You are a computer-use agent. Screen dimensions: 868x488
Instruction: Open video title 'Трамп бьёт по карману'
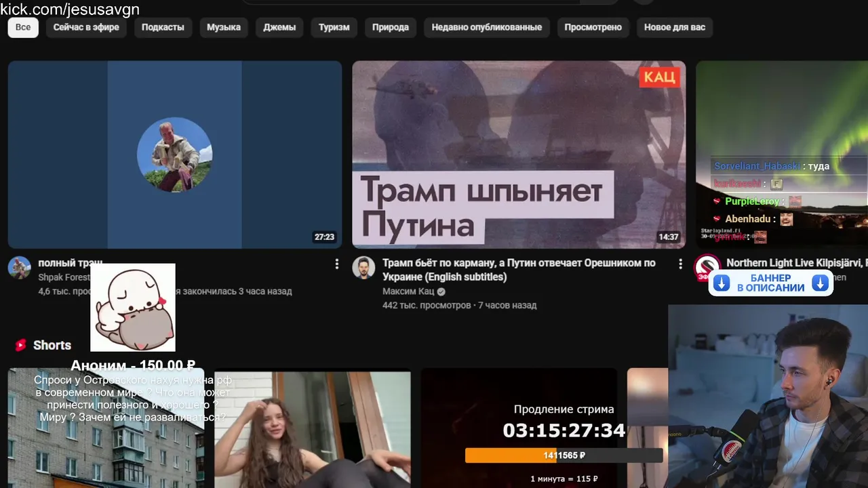(x=519, y=270)
